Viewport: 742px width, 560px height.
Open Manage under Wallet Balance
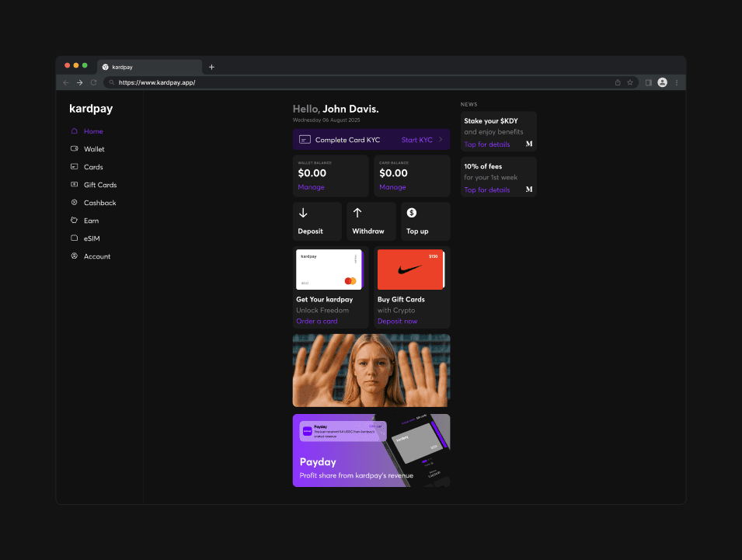(x=311, y=186)
